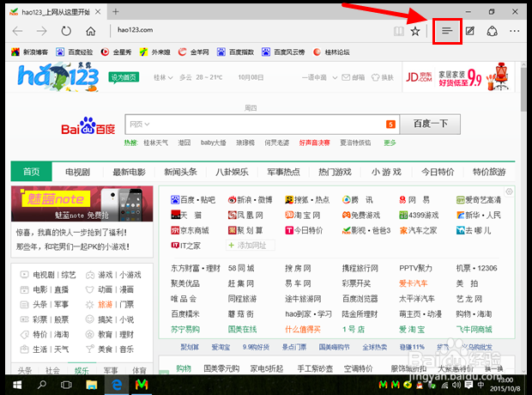Select the 八卦娱乐 tab
Viewport: 532px width, 395px height.
pos(232,173)
